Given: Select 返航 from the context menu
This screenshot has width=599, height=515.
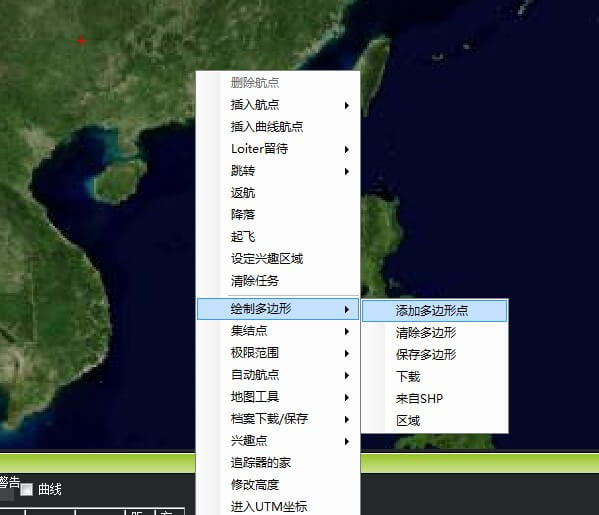Looking at the screenshot, I should click(278, 193).
